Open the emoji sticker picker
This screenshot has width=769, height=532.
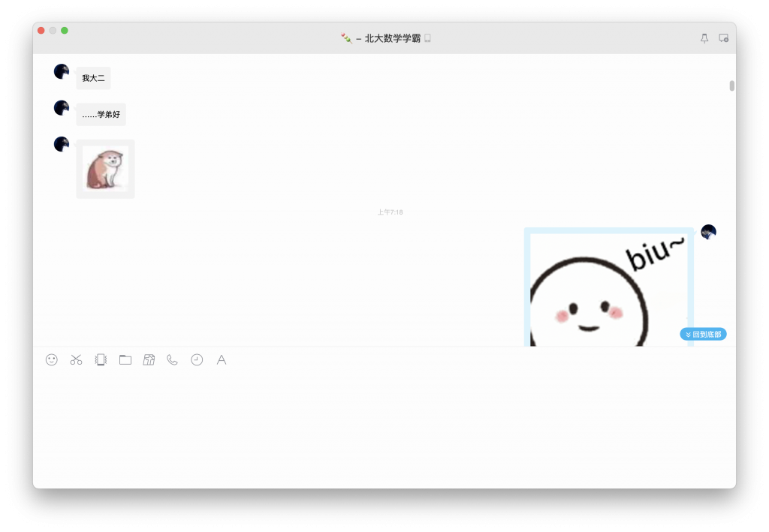tap(51, 360)
